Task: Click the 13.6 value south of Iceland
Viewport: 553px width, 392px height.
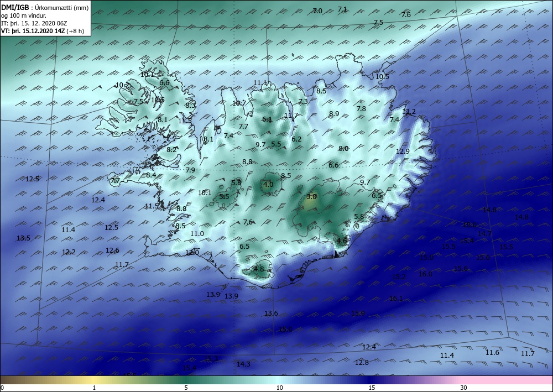Action: [271, 313]
